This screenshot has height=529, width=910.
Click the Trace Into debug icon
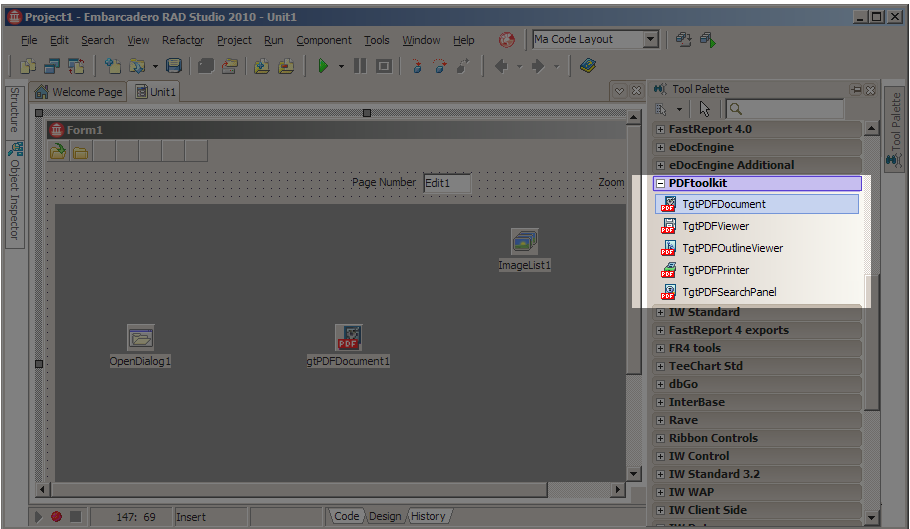click(417, 66)
